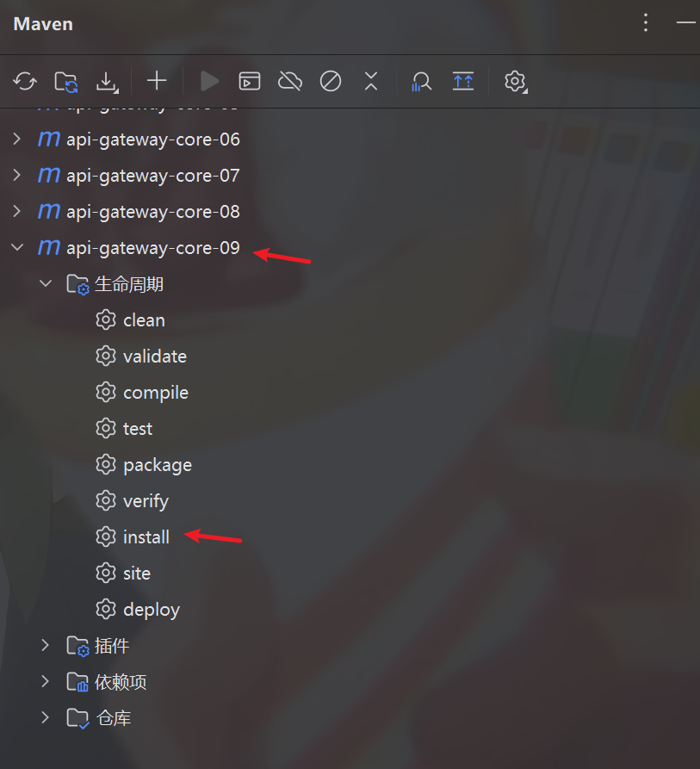This screenshot has width=700, height=769.
Task: Expand the 插件 (Plugins) folder
Action: coord(46,646)
